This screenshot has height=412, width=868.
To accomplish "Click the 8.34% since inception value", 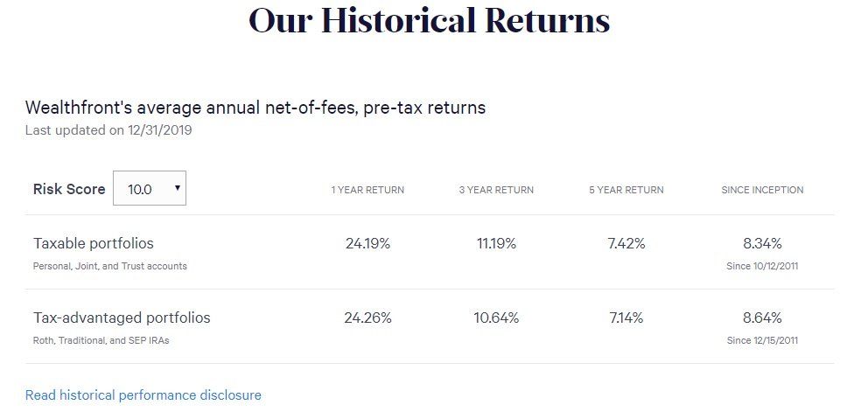I will coord(762,244).
